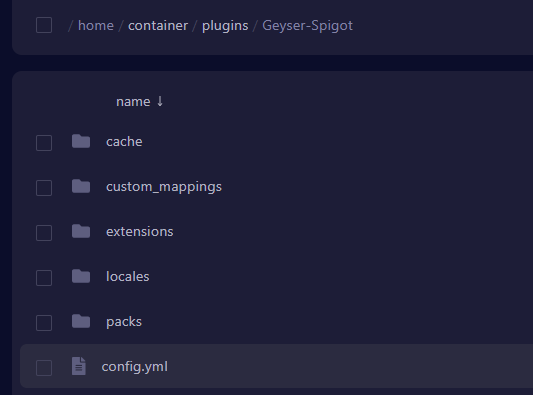The width and height of the screenshot is (533, 395).
Task: Click the locales folder icon
Action: (x=81, y=276)
